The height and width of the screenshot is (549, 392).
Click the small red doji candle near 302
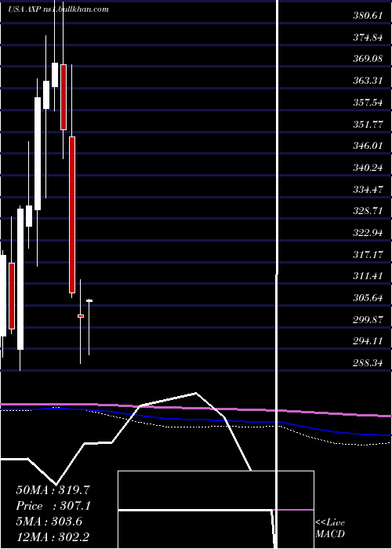coord(81,316)
